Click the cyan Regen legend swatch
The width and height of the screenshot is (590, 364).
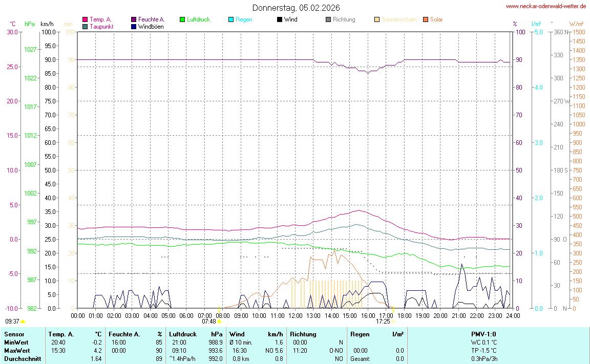pyautogui.click(x=231, y=19)
